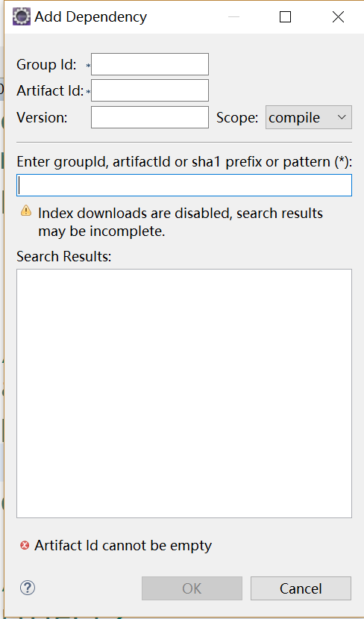This screenshot has height=619, width=364.
Task: Click into the Version text field
Action: [x=150, y=117]
